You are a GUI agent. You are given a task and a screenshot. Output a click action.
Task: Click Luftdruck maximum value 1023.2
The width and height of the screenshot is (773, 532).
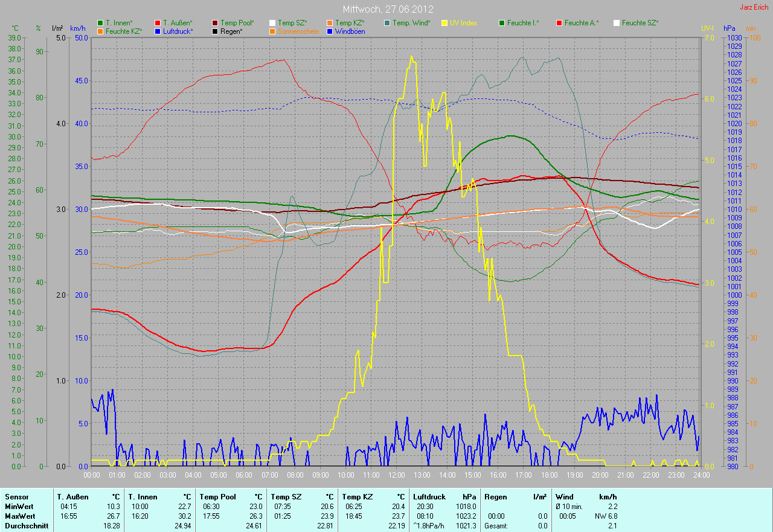[466, 516]
